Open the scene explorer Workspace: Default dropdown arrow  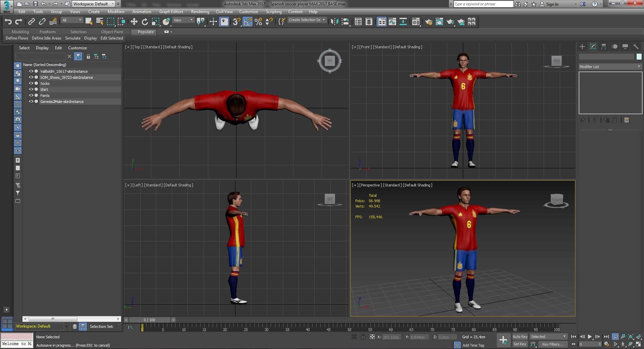(x=66, y=327)
